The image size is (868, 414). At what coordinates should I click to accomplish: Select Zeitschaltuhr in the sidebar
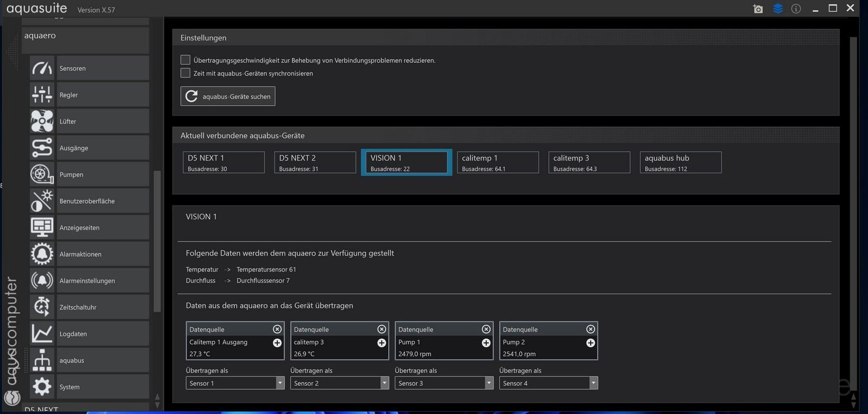pyautogui.click(x=103, y=307)
